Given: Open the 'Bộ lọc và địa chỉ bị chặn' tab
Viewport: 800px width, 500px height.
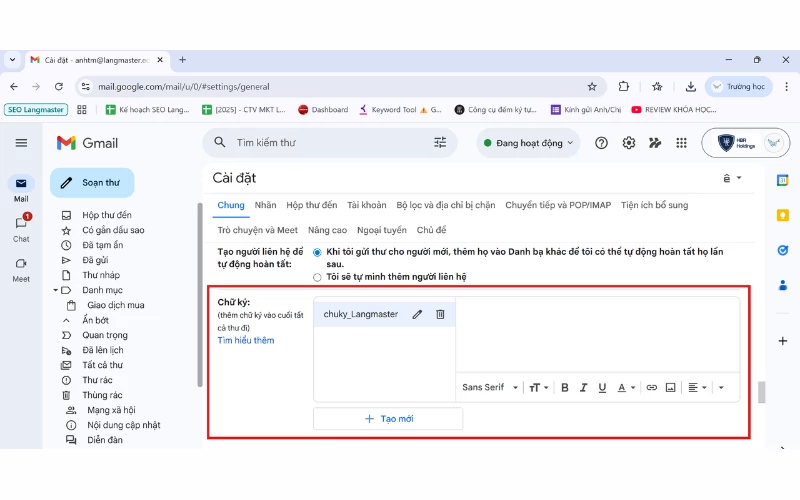Looking at the screenshot, I should click(445, 205).
